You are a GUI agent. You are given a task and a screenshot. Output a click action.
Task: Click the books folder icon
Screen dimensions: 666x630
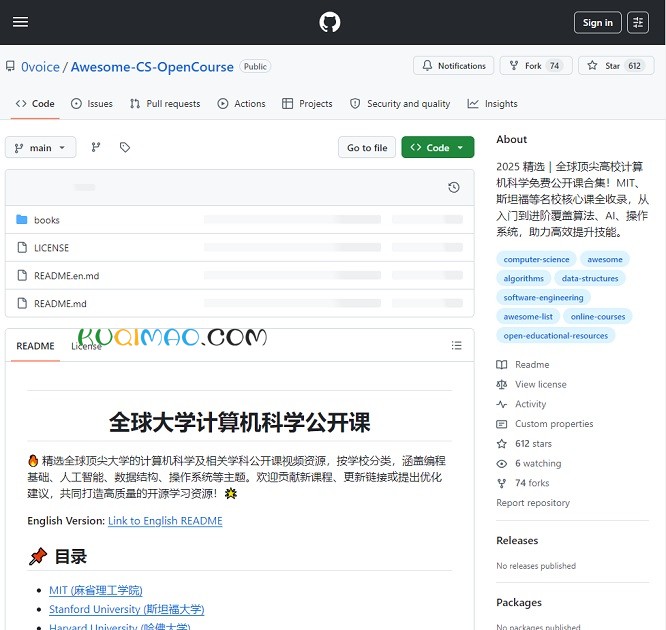pyautogui.click(x=22, y=220)
